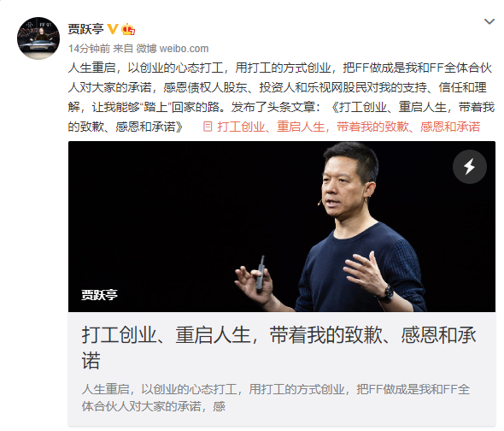504x431 pixels.
Task: Click the article document icon before red link
Action: [x=208, y=127]
